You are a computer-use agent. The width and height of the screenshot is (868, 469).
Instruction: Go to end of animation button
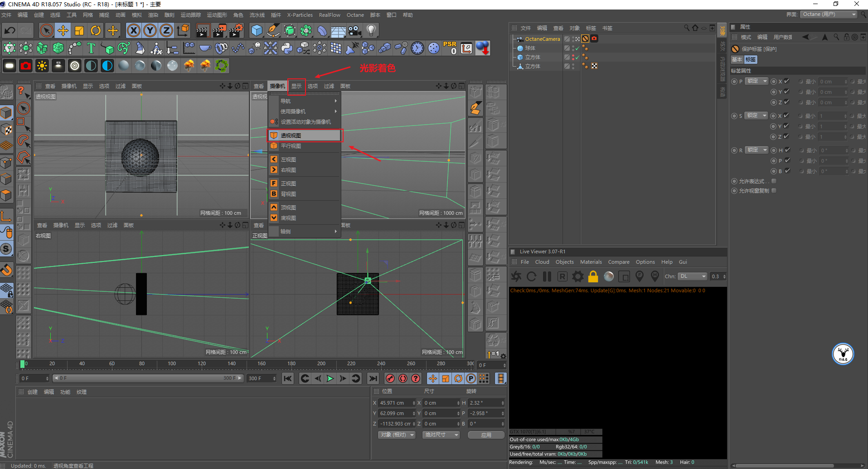tap(373, 378)
